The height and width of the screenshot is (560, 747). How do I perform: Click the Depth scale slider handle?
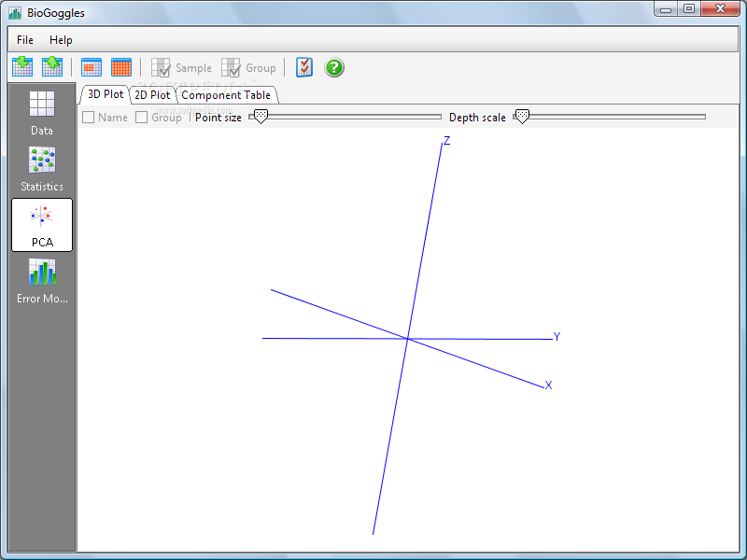click(x=522, y=116)
